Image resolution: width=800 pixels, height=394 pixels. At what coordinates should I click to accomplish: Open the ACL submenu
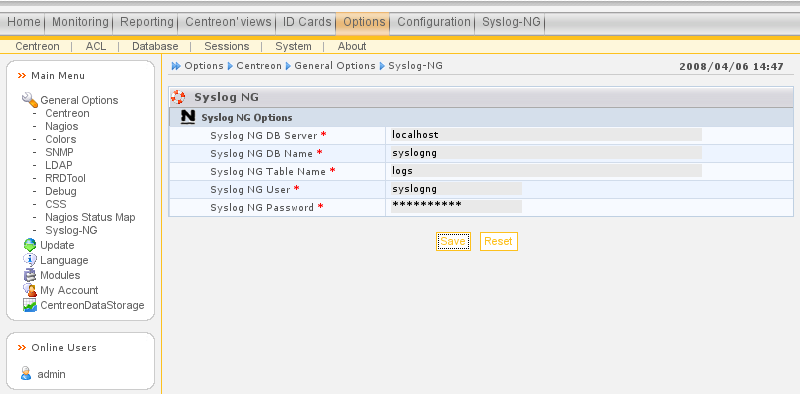tap(96, 46)
